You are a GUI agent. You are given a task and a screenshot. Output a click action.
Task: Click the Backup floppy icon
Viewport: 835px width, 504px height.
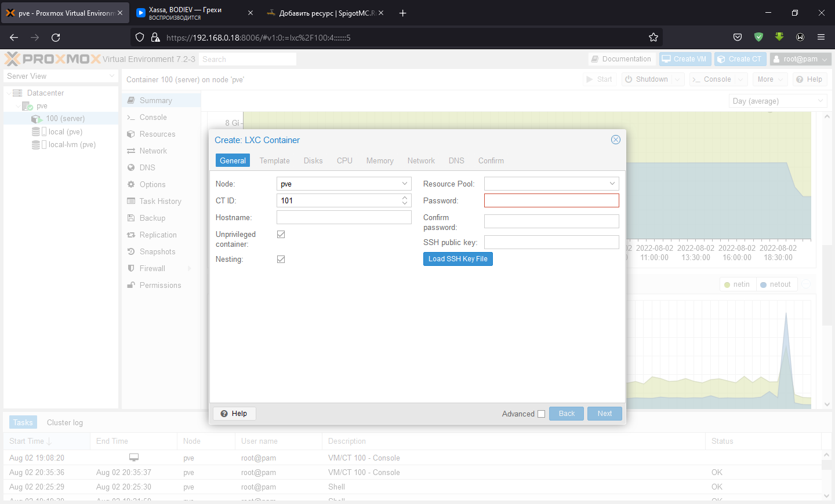tap(131, 218)
